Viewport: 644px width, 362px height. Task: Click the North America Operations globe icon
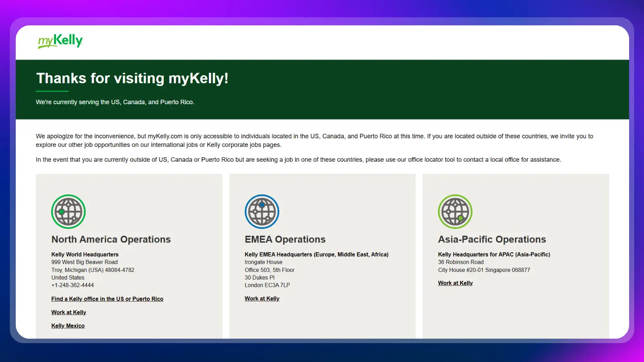point(68,212)
